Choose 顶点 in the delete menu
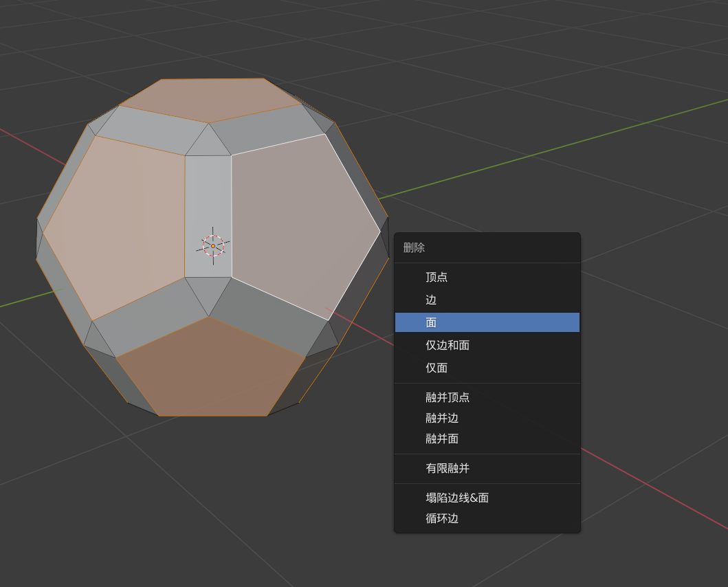 (x=487, y=277)
